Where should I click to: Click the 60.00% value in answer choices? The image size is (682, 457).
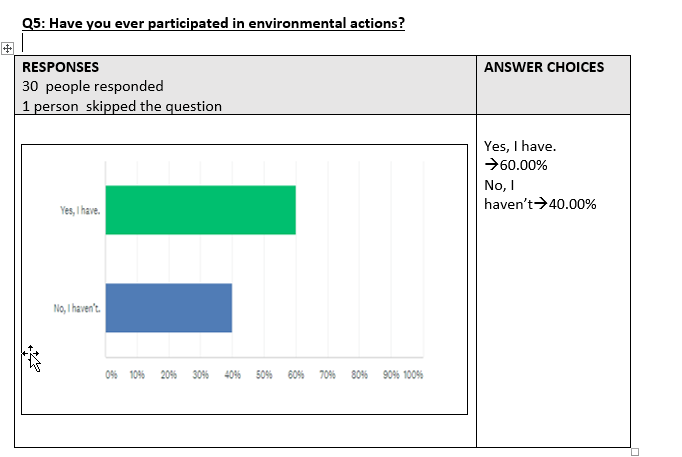521,166
